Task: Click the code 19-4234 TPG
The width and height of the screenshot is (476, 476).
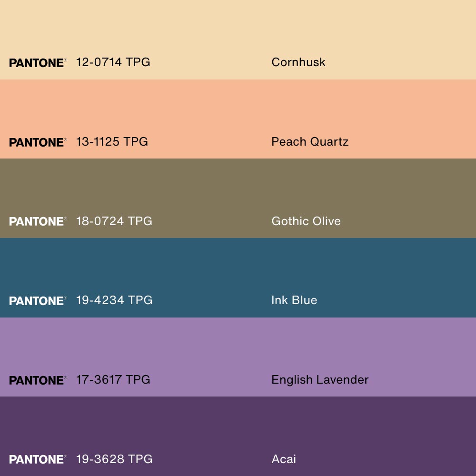Action: tap(114, 300)
